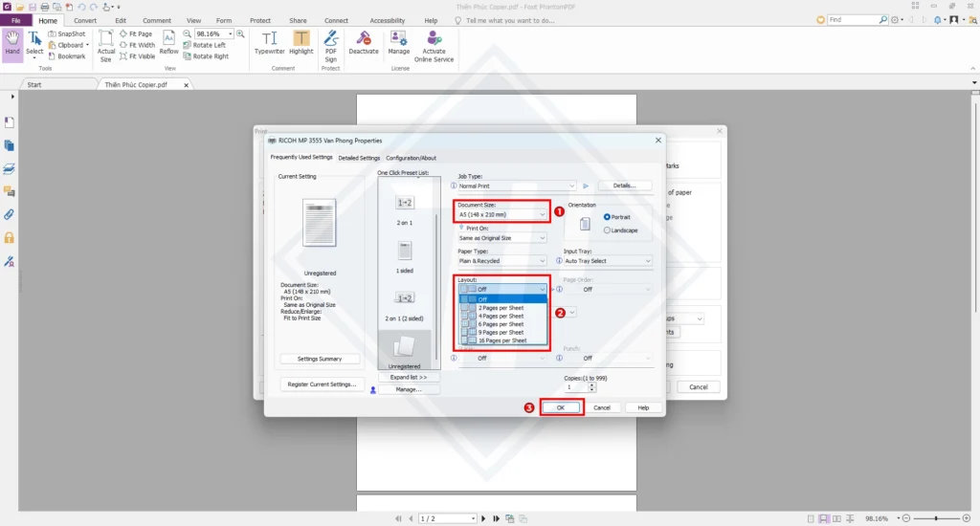The width and height of the screenshot is (980, 526).
Task: Enable Reflow view
Action: (168, 44)
